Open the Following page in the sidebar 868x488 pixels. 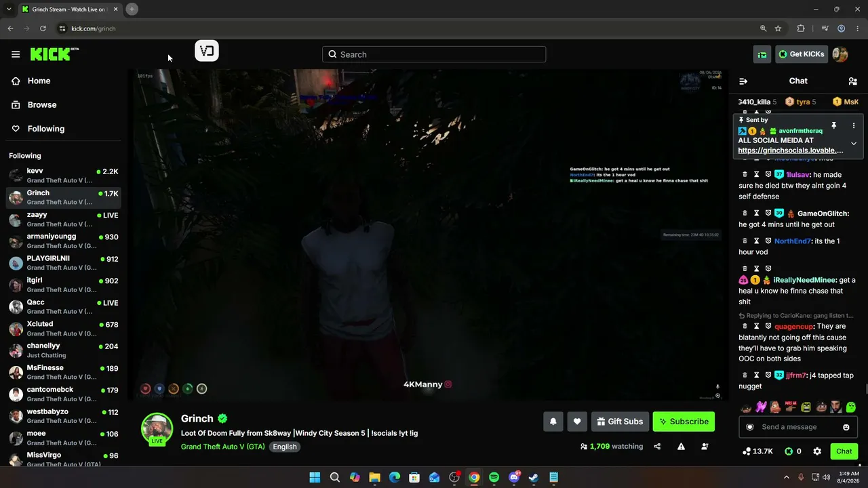(64, 129)
